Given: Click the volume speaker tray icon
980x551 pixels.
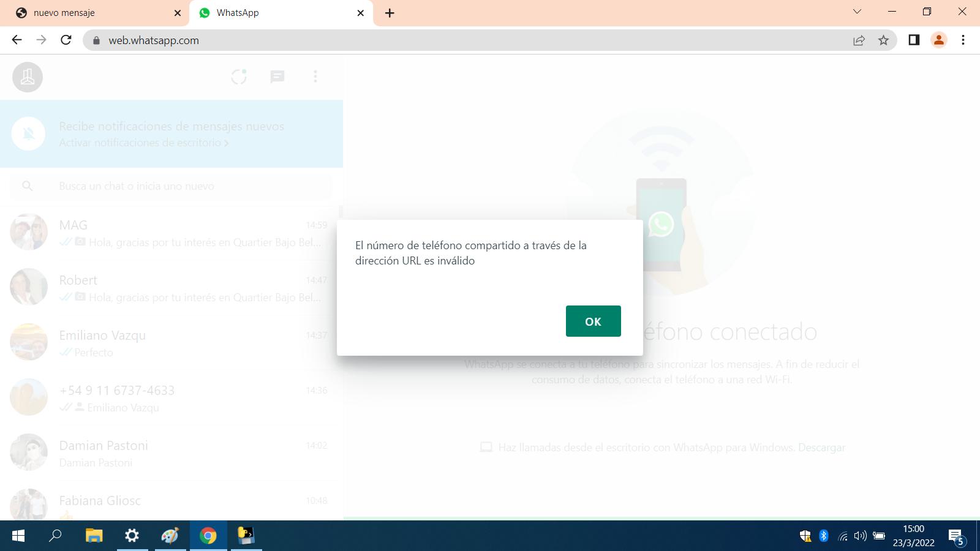Looking at the screenshot, I should tap(861, 536).
